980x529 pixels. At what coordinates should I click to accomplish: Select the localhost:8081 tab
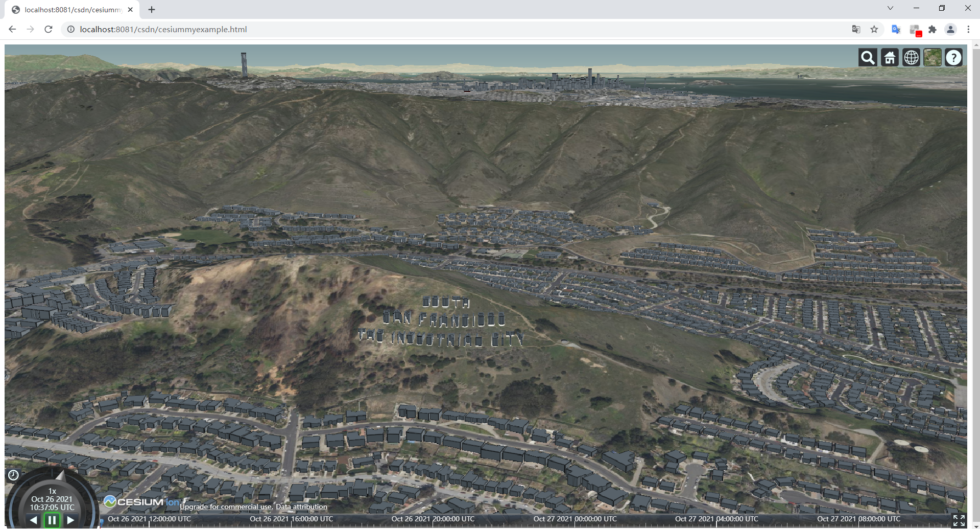tap(73, 10)
